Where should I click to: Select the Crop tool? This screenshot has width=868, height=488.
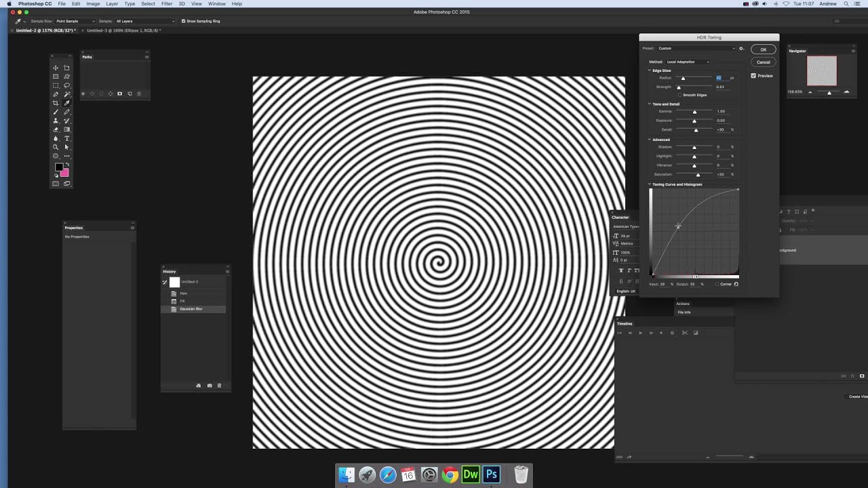click(x=56, y=103)
